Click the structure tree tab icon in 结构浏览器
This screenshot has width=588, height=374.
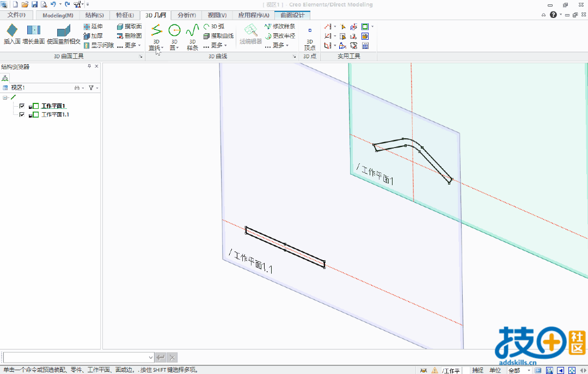[5, 78]
